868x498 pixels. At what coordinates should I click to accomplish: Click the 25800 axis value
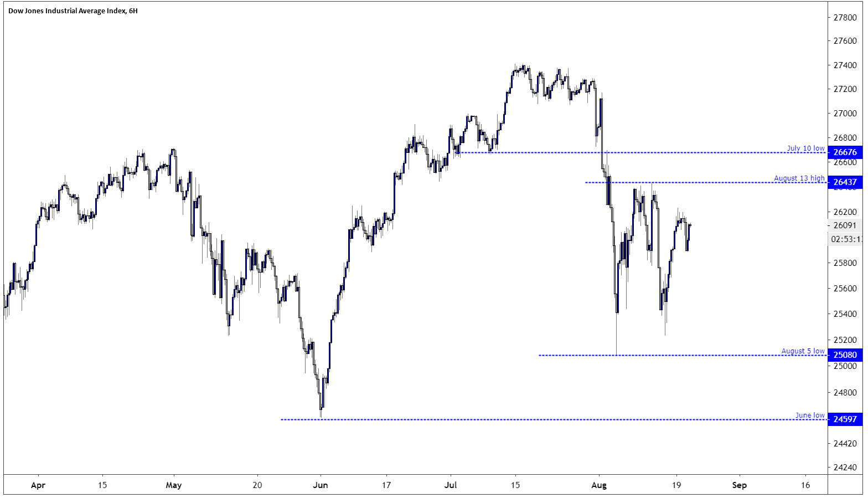pyautogui.click(x=845, y=263)
